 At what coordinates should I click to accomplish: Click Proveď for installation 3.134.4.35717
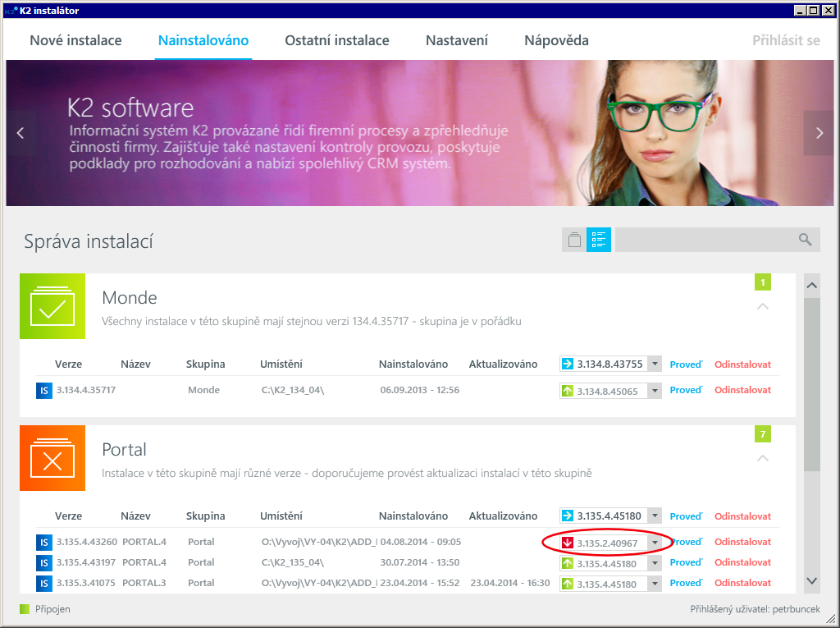pos(686,390)
